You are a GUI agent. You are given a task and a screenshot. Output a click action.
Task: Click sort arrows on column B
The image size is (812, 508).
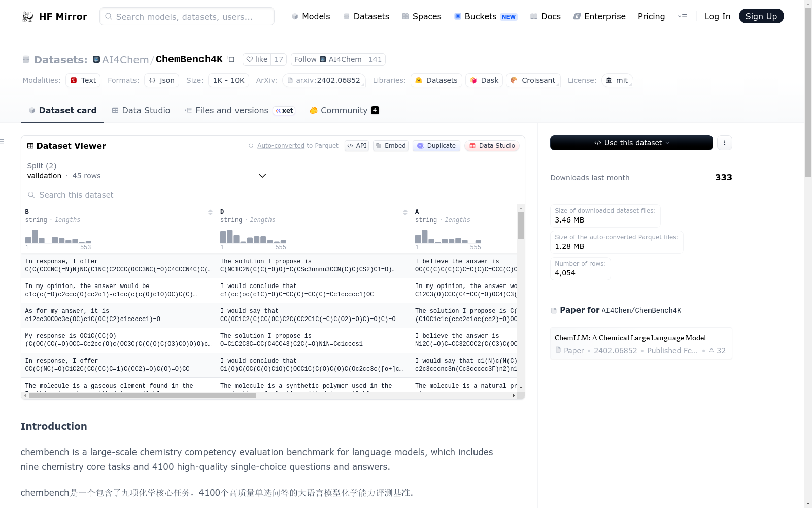point(210,212)
